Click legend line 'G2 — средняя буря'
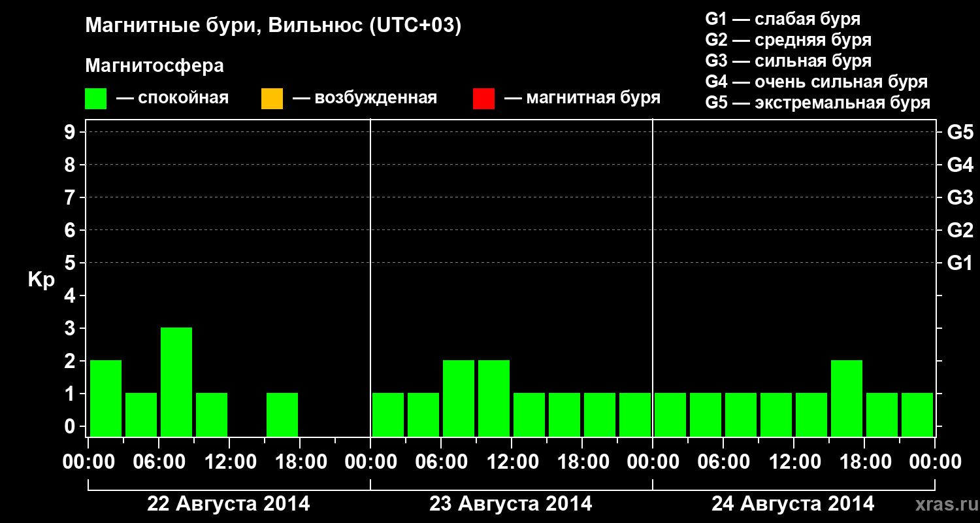980x523 pixels. [788, 40]
